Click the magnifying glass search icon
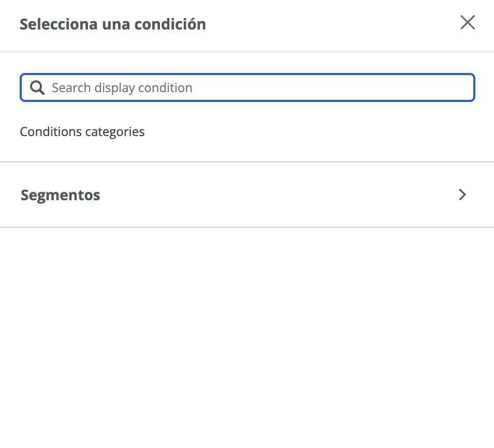The image size is (494, 448). 37,87
